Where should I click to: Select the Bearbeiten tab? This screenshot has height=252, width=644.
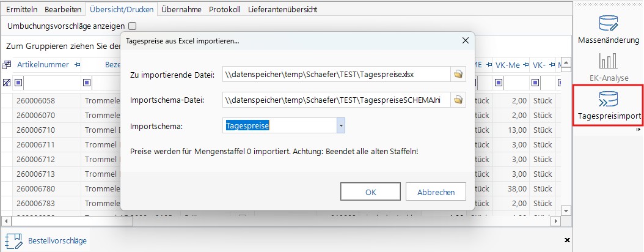[63, 10]
